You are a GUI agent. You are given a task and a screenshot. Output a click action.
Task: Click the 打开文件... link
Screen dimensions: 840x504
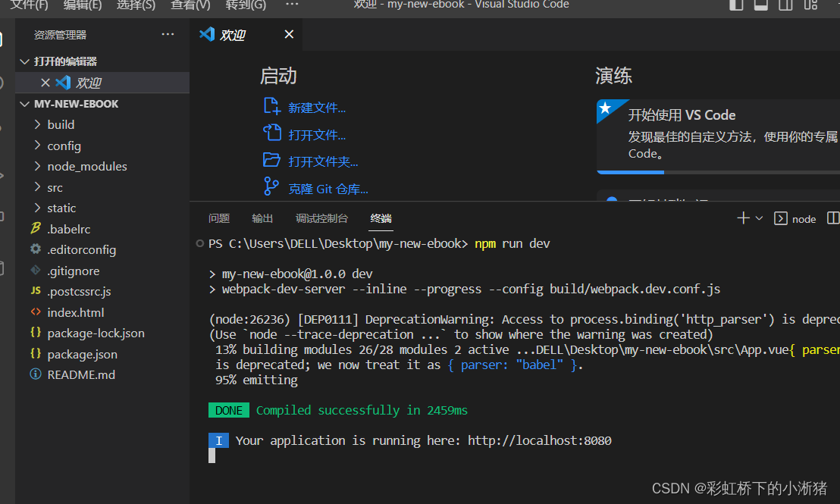317,134
